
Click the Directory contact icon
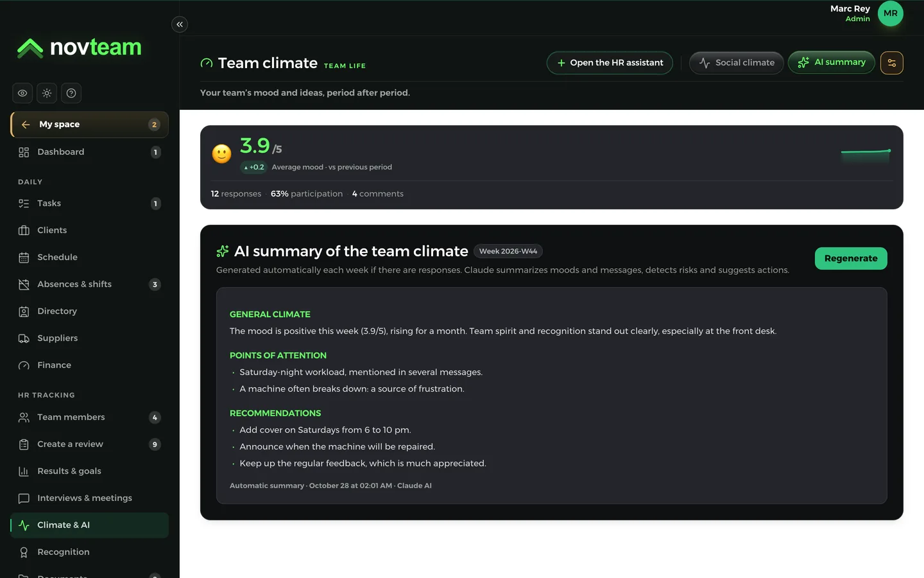(24, 311)
